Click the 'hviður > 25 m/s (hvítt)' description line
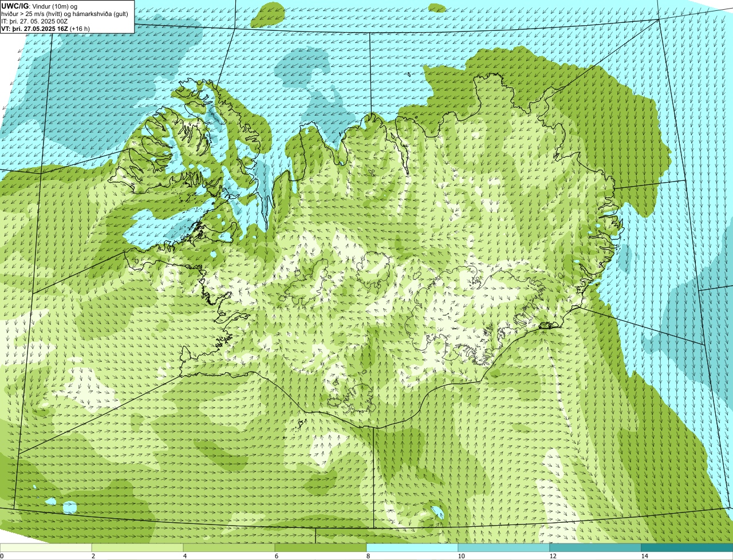The height and width of the screenshot is (560, 733). [x=65, y=14]
